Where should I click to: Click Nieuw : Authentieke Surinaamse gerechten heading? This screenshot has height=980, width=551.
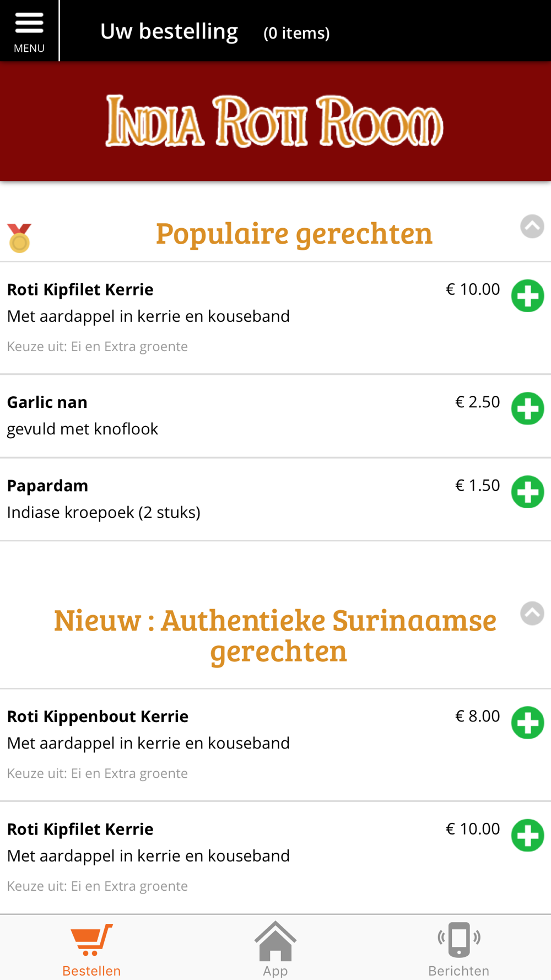coord(275,636)
